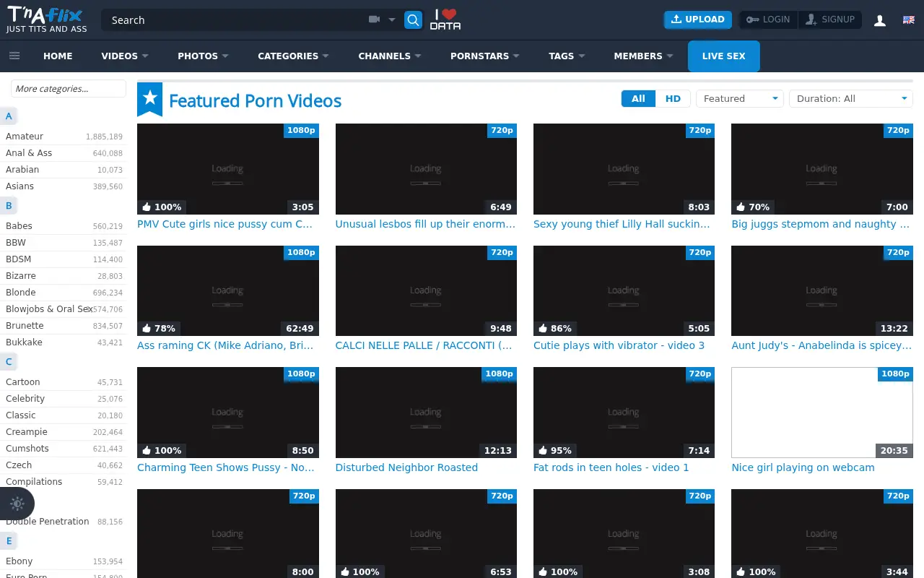Open the Czech category link
Screen dimensions: 924x578
point(19,465)
